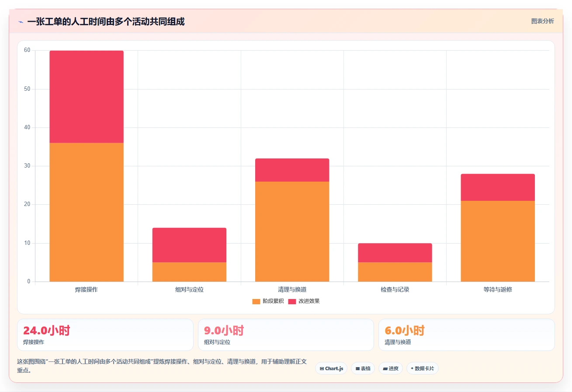Screen dimensions: 572x392
Task: Click the 等待与返修 x-axis label
Action: [498, 290]
